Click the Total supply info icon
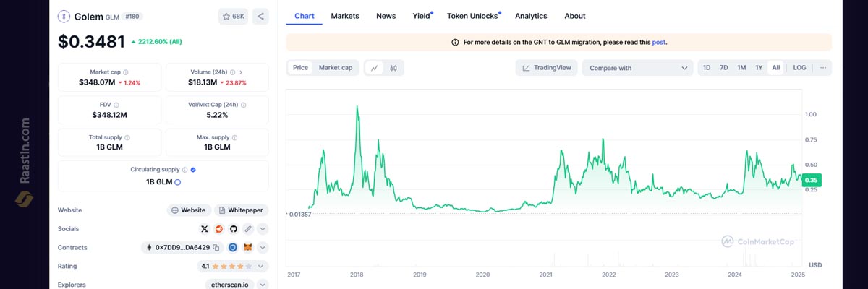The height and width of the screenshot is (289, 868). point(127,137)
